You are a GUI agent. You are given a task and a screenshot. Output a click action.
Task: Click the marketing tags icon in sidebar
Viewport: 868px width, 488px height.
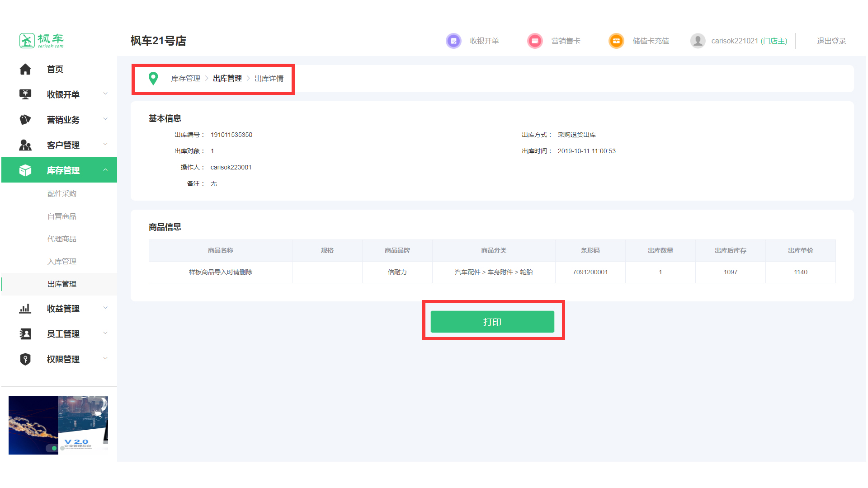point(25,120)
